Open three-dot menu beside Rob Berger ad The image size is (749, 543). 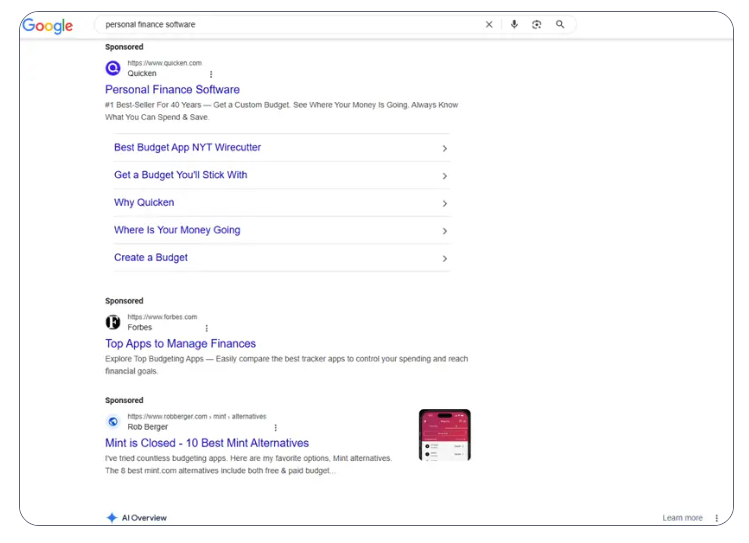coord(275,427)
